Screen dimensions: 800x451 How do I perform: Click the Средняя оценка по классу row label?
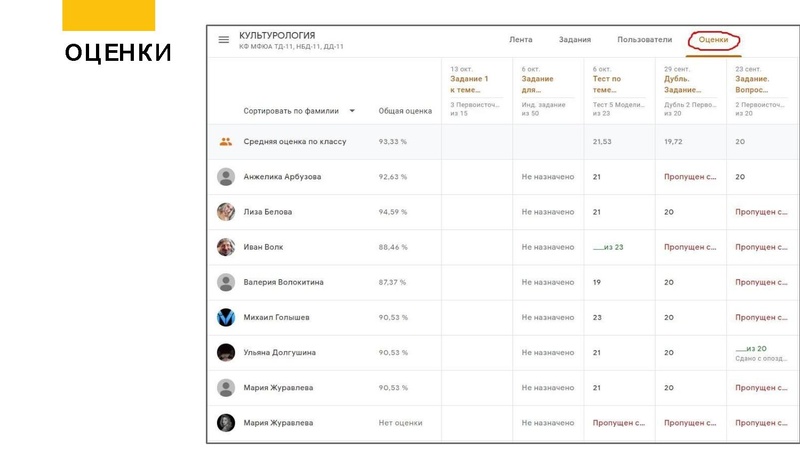tap(294, 141)
